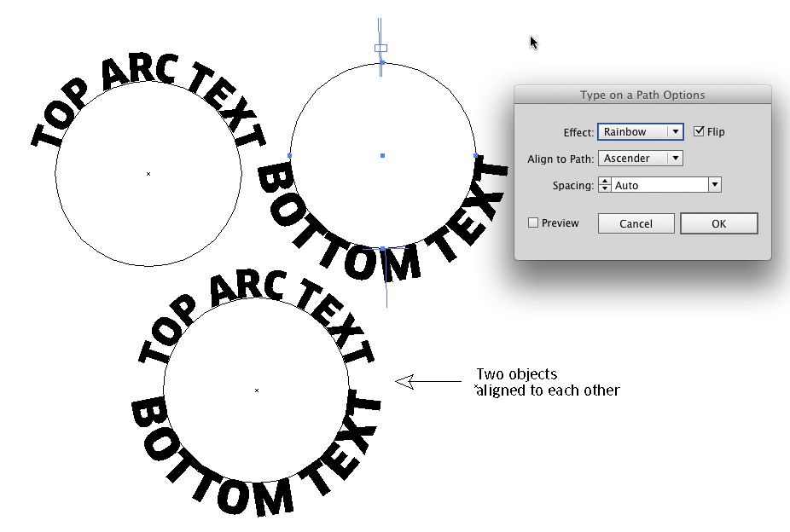Select the type path start bracket square handle
The image size is (790, 532).
pos(380,49)
